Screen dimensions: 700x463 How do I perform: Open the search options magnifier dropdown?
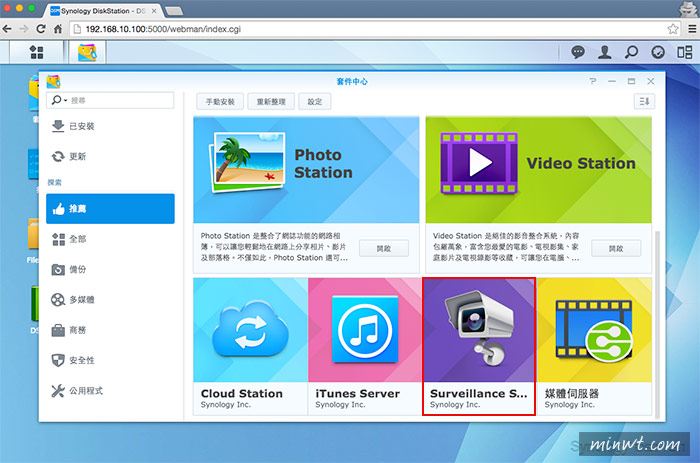click(x=59, y=100)
